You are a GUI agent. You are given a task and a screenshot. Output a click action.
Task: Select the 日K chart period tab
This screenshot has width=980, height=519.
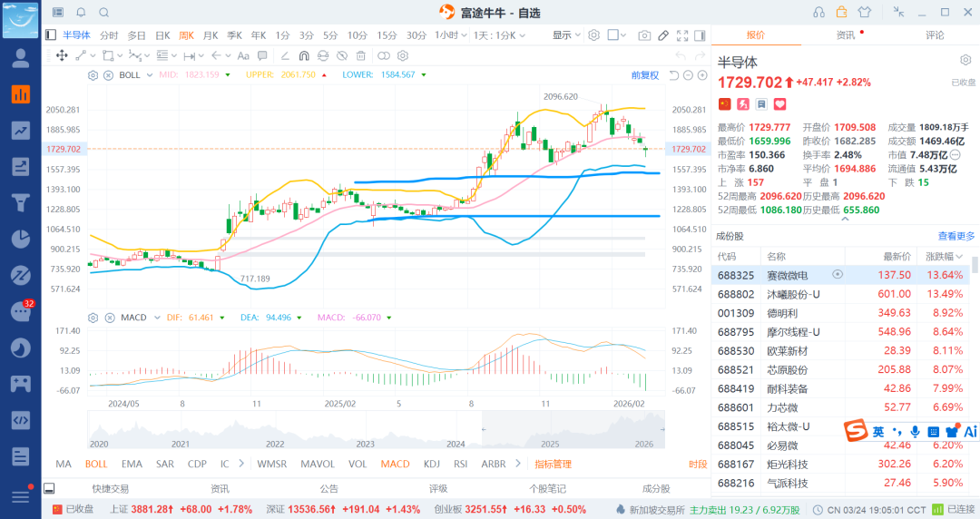coord(162,35)
